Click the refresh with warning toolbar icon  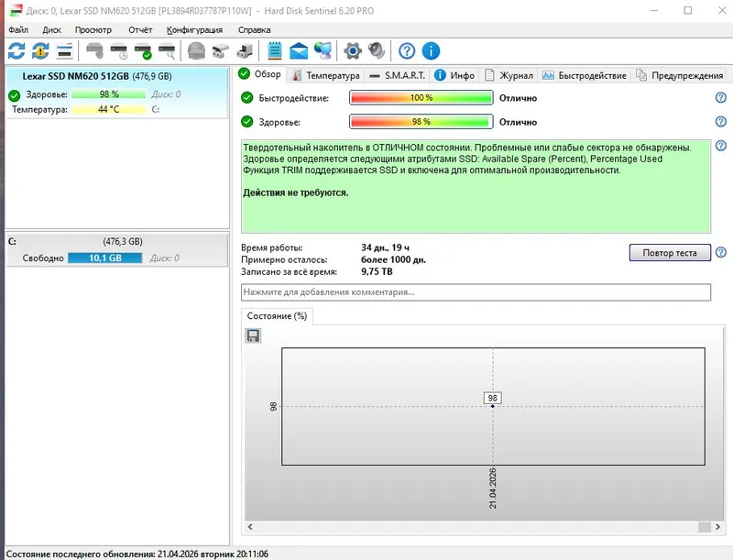(x=40, y=51)
